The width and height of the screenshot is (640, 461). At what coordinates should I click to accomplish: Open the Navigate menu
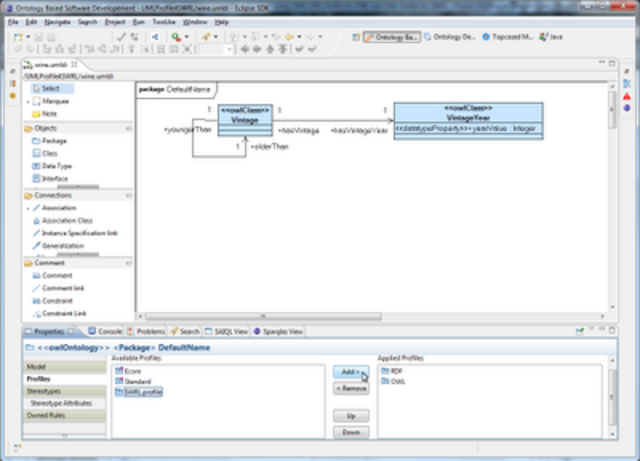(57, 22)
